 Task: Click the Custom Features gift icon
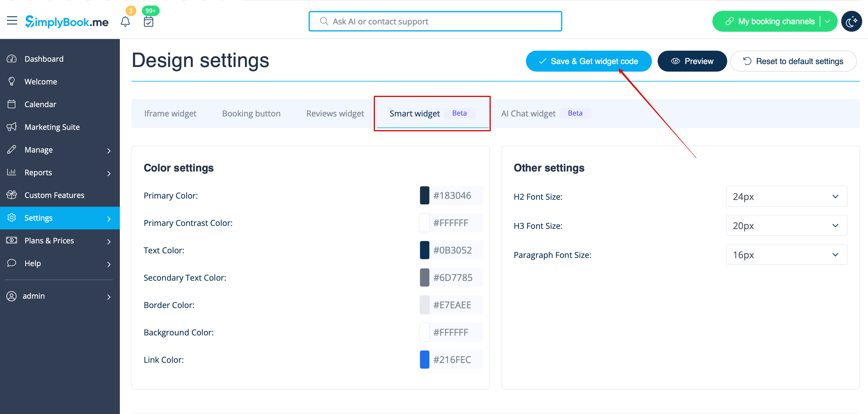(12, 195)
